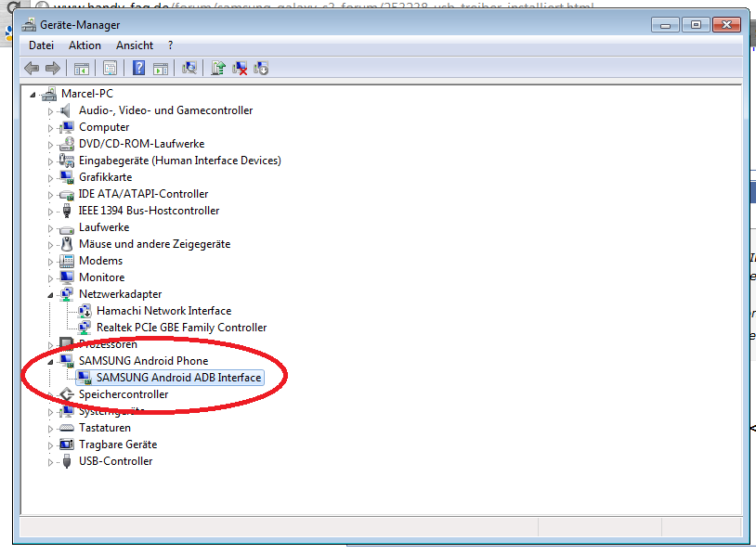
Task: Collapse the SAMSUNG Android Phone arrow
Action: pyautogui.click(x=50, y=362)
